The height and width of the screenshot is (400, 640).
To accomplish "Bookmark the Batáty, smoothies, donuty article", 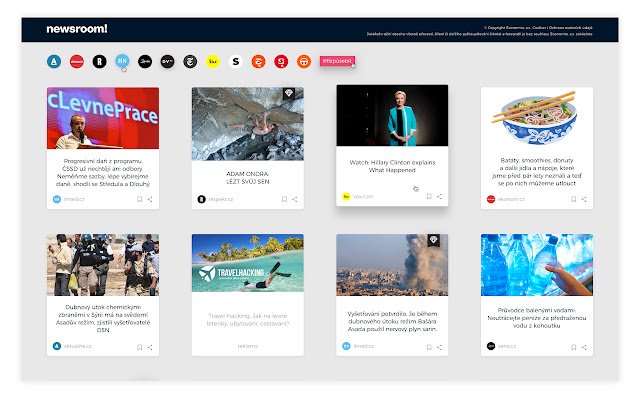I will (x=573, y=199).
